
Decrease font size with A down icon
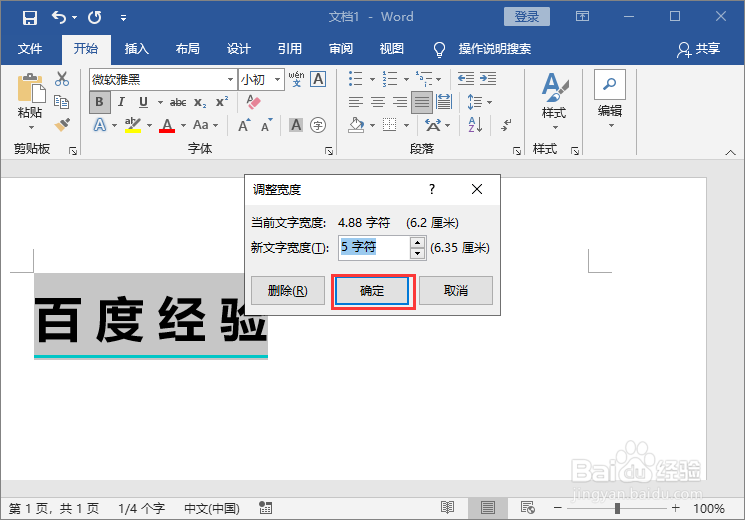(267, 125)
